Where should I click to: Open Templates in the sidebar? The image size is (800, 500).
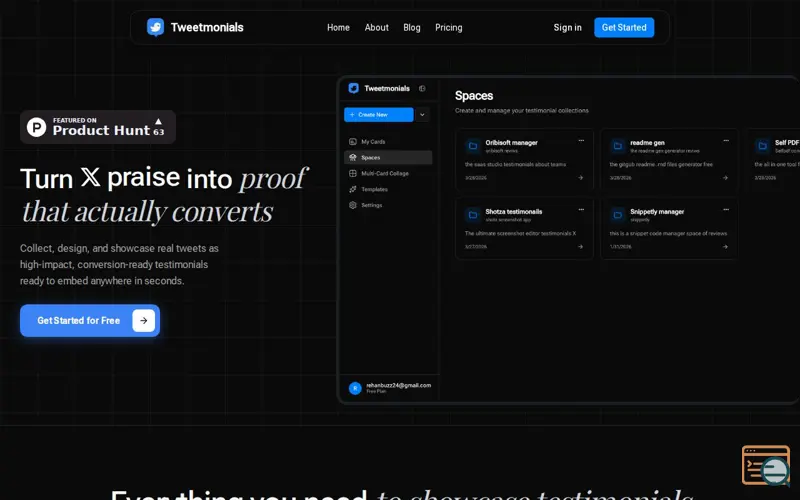(x=388, y=189)
